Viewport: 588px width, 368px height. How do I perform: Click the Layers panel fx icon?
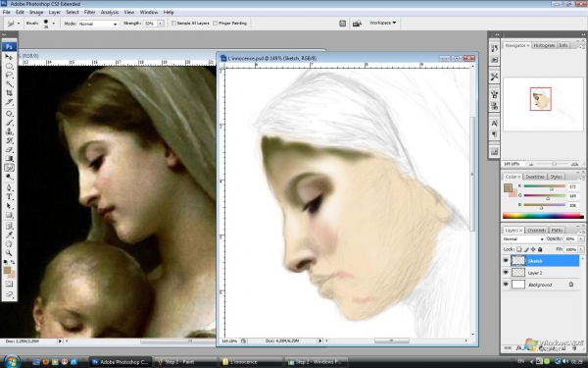[518, 348]
